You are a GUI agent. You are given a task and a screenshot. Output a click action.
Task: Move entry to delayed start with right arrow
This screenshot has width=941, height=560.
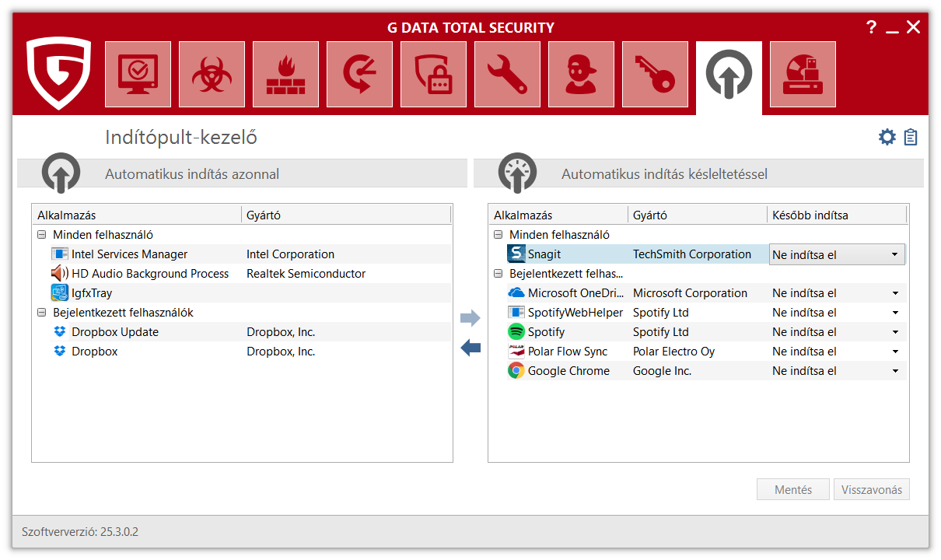(x=471, y=317)
